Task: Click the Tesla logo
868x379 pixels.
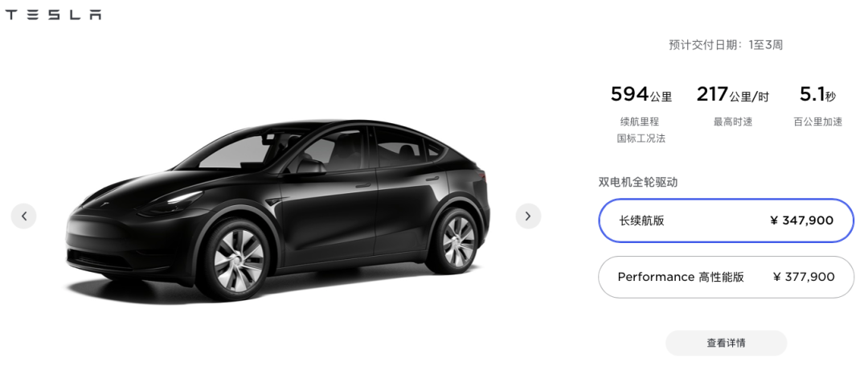Action: (53, 15)
